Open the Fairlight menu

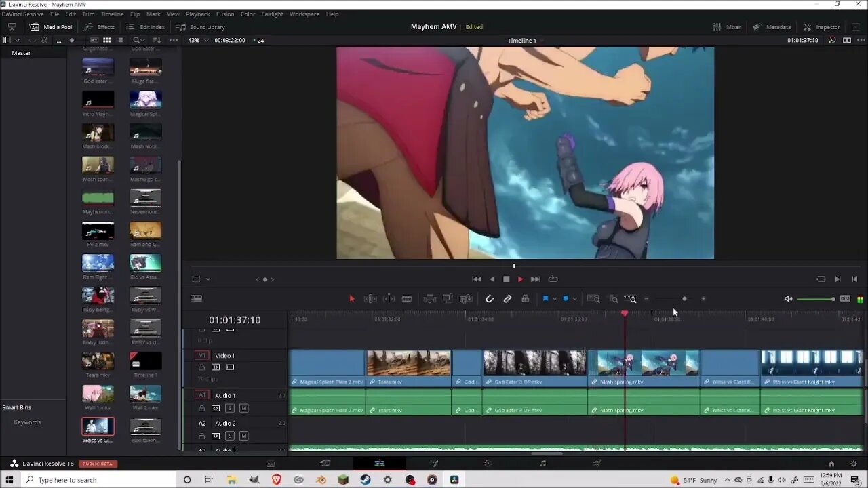pos(272,14)
